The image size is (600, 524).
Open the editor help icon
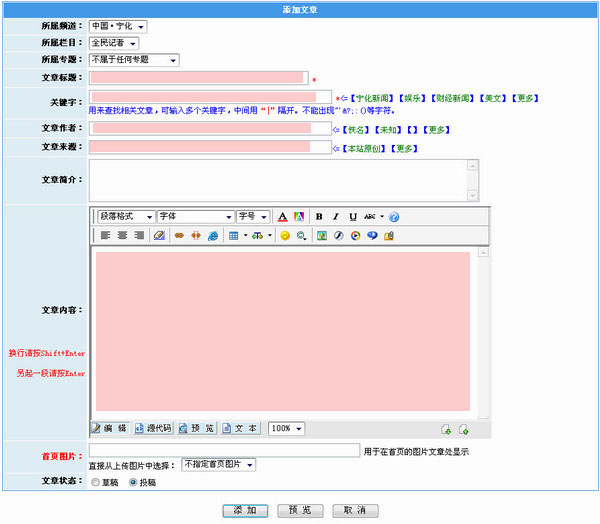(x=394, y=217)
